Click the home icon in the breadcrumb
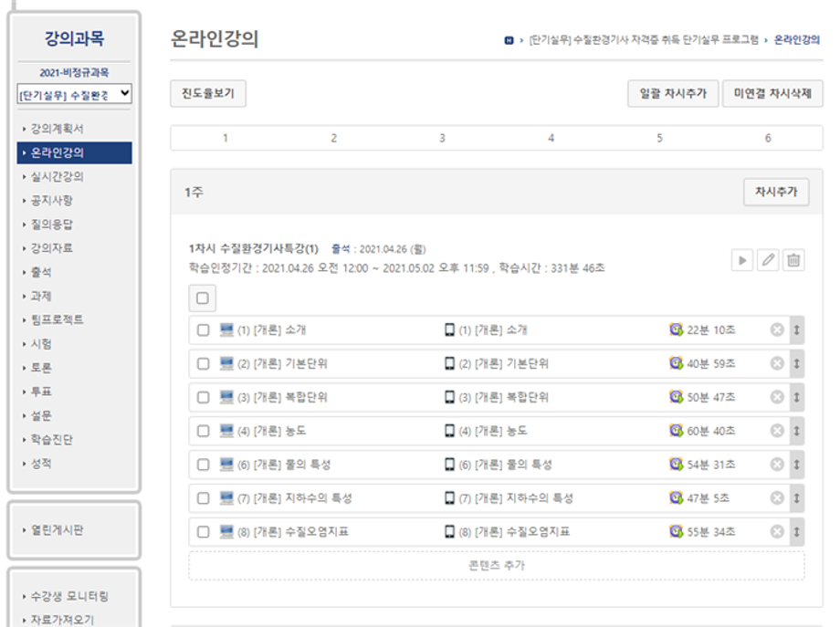The height and width of the screenshot is (627, 840). point(509,41)
